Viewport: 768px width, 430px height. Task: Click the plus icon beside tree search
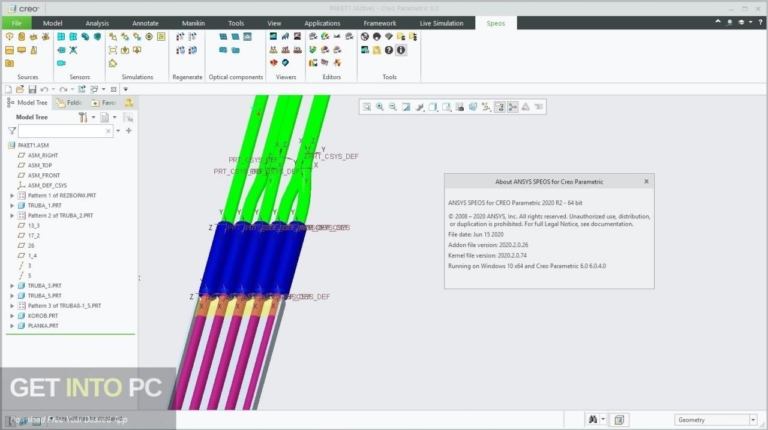tap(129, 131)
